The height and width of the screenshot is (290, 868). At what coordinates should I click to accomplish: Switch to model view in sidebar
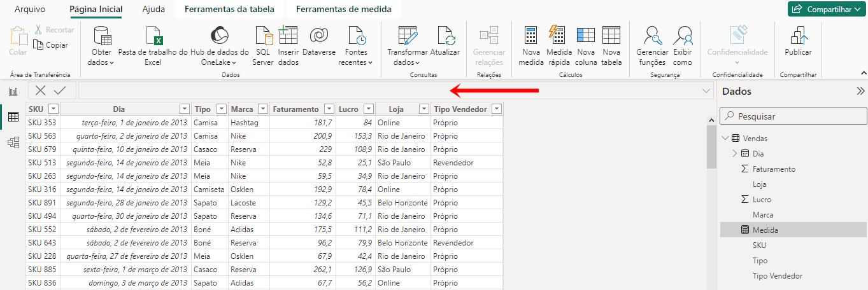tap(13, 142)
